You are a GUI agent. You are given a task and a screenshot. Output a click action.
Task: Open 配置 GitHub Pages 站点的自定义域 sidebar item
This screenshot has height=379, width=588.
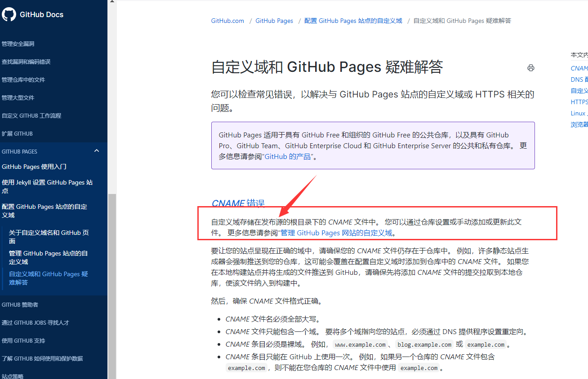pos(45,211)
